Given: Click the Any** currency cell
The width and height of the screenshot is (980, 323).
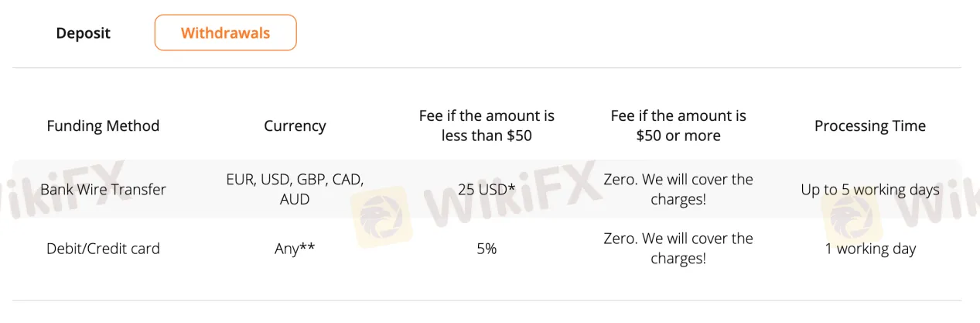Looking at the screenshot, I should 295,249.
